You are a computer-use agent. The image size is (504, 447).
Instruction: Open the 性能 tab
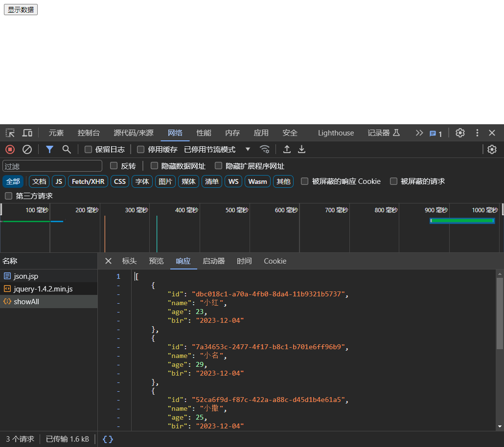pyautogui.click(x=204, y=133)
